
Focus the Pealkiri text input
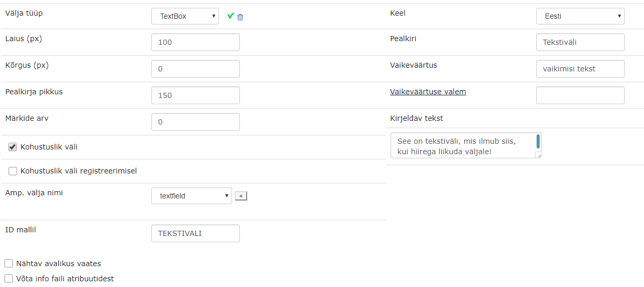tap(580, 42)
